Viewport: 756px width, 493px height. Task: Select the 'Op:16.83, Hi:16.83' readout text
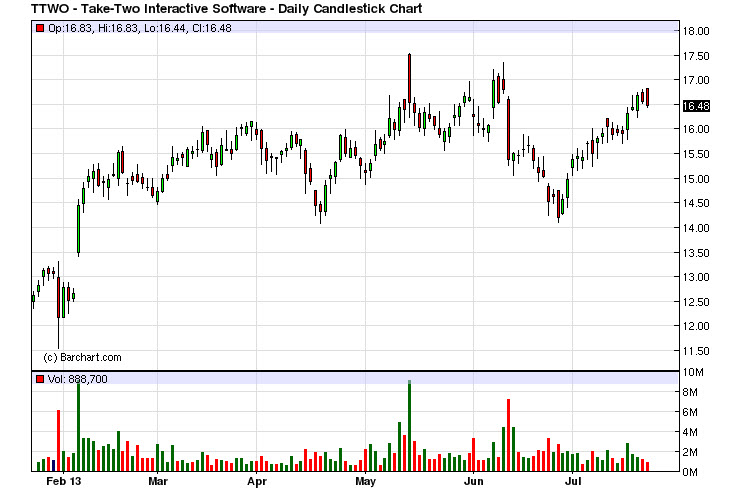point(93,28)
